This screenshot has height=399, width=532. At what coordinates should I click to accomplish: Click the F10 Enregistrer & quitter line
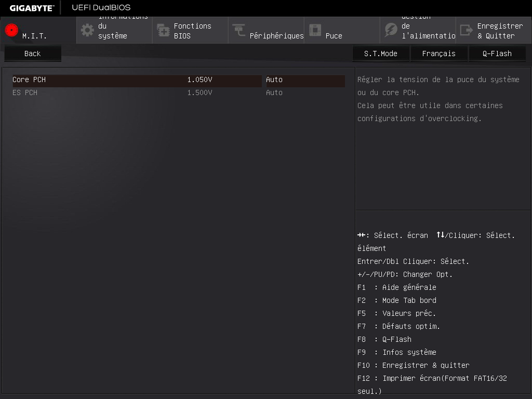tap(413, 365)
